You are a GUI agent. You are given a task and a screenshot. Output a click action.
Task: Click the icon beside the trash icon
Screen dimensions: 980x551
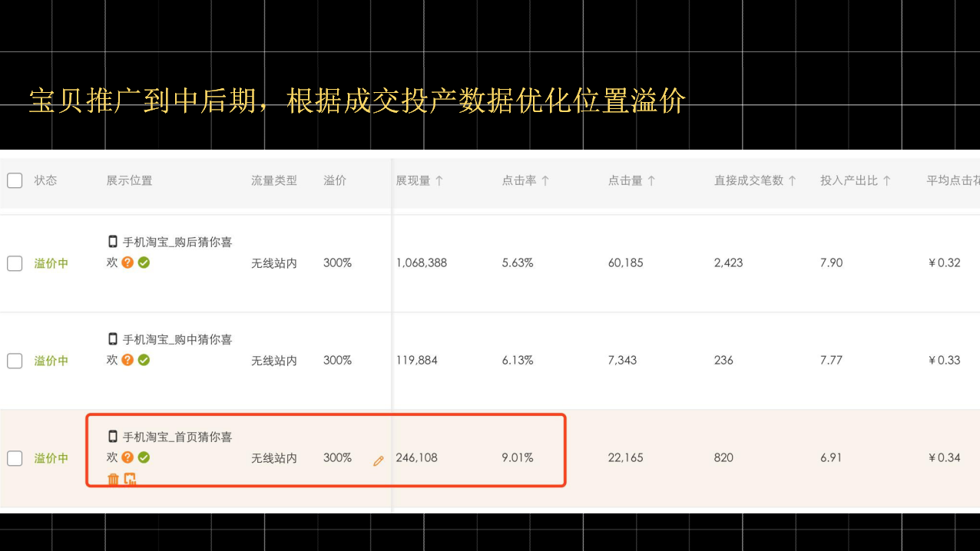point(130,479)
